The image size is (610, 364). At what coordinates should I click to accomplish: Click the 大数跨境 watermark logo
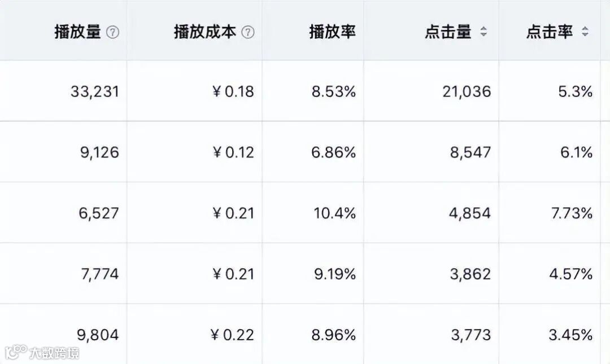tap(16, 353)
